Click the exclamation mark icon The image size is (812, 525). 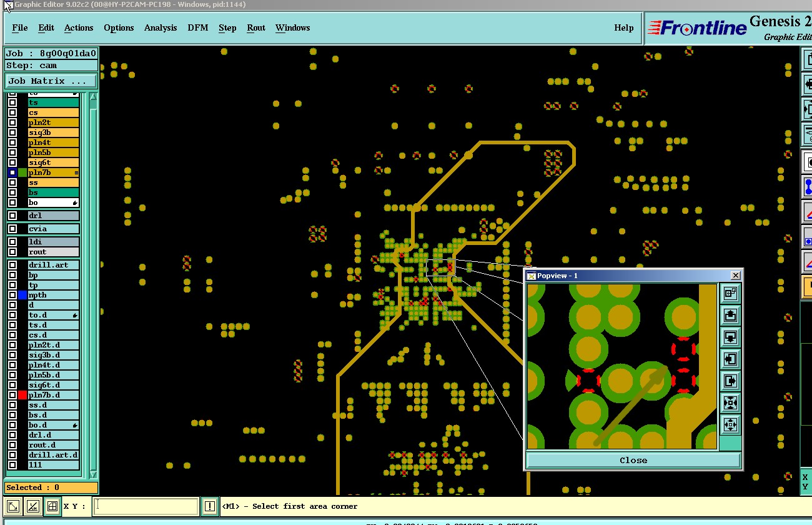[x=209, y=506]
